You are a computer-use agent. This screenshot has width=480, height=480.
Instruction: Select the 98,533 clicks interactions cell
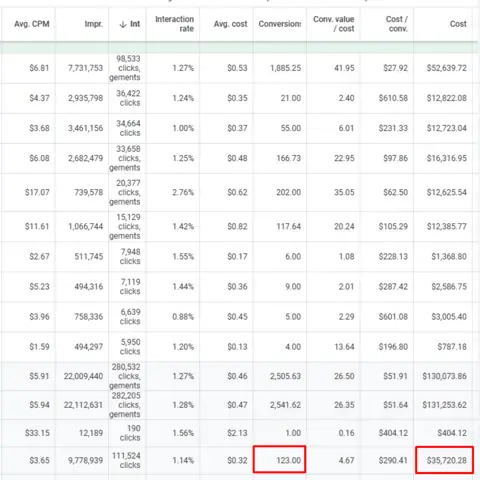[x=125, y=68]
